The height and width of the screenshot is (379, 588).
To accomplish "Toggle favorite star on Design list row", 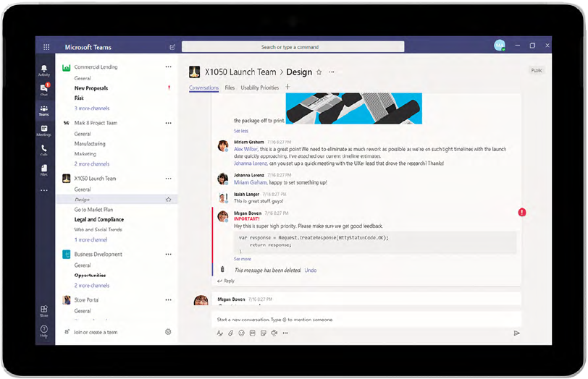I will (169, 199).
